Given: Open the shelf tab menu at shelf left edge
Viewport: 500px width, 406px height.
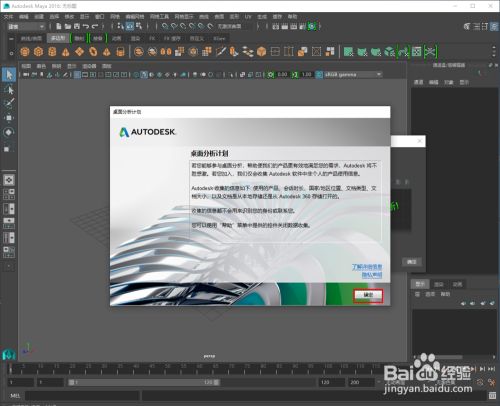Looking at the screenshot, I should tap(11, 39).
